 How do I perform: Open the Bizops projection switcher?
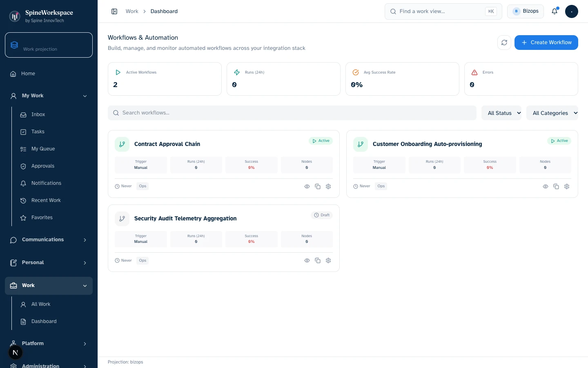[526, 11]
